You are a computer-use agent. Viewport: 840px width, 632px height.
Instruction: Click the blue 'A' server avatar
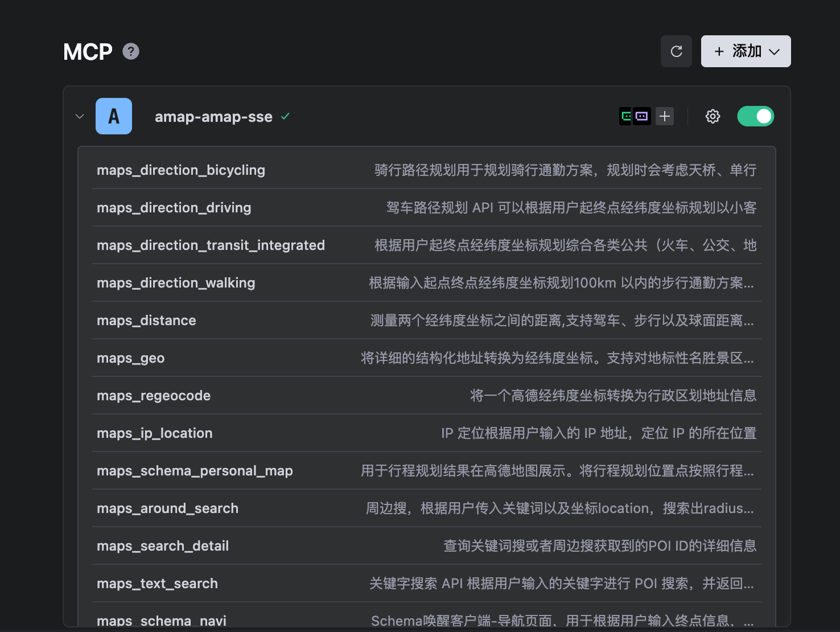click(114, 116)
